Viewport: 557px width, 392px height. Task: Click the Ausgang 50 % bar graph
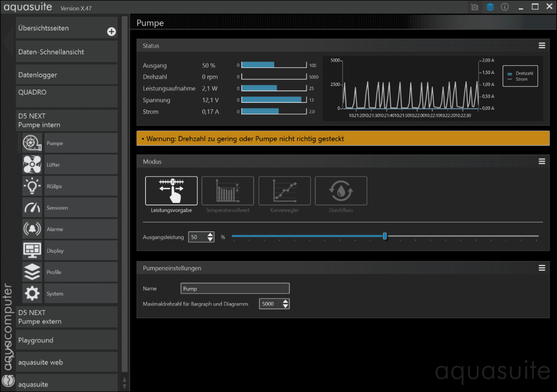pyautogui.click(x=274, y=65)
